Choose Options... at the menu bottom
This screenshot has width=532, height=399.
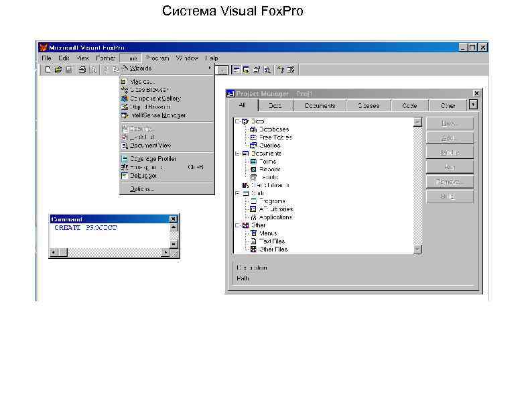pyautogui.click(x=167, y=189)
